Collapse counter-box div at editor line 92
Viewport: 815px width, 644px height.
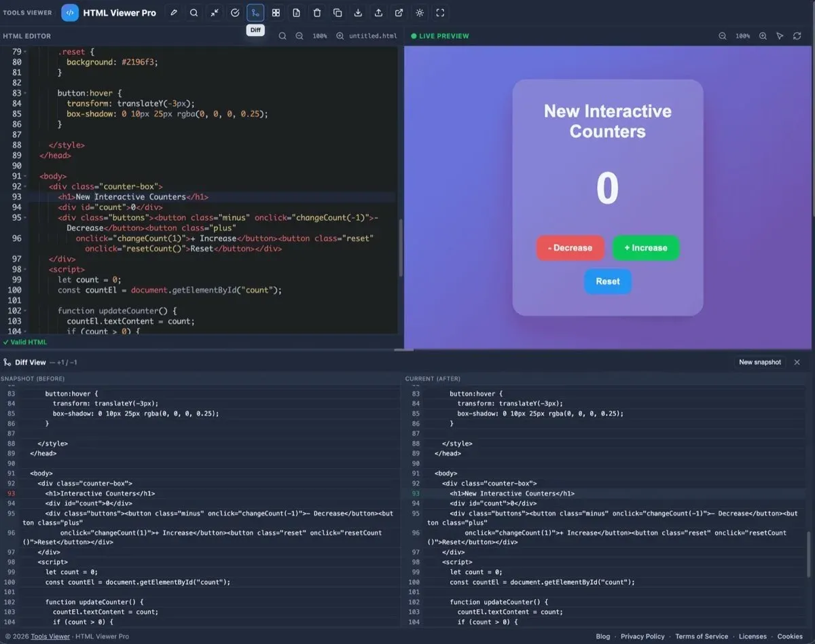(26, 186)
